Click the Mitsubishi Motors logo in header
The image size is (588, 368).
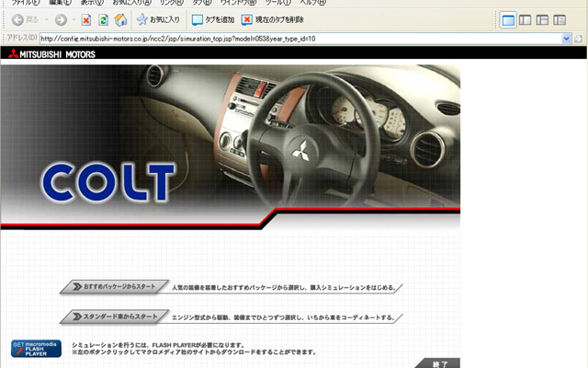52,54
